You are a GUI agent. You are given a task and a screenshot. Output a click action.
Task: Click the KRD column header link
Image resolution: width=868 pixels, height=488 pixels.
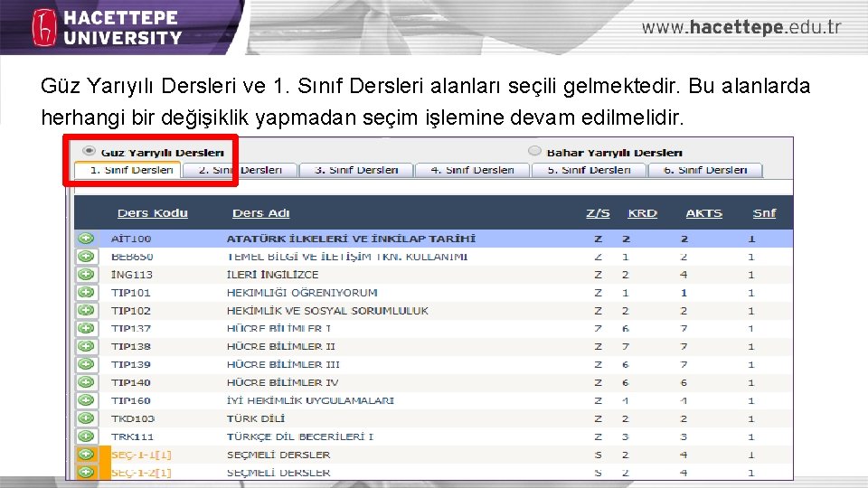[642, 213]
